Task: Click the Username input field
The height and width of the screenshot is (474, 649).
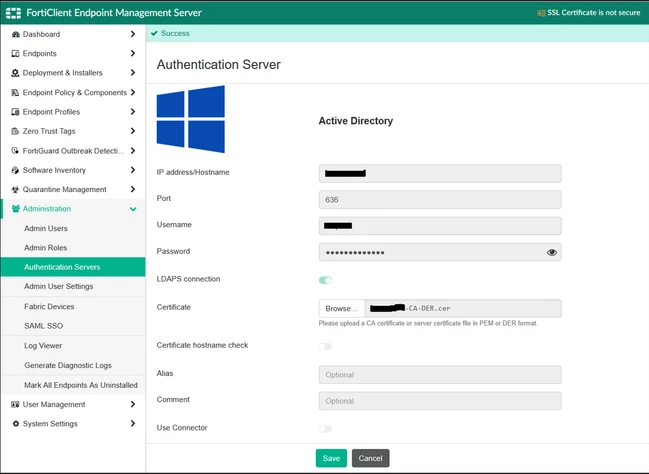Action: [x=440, y=226]
